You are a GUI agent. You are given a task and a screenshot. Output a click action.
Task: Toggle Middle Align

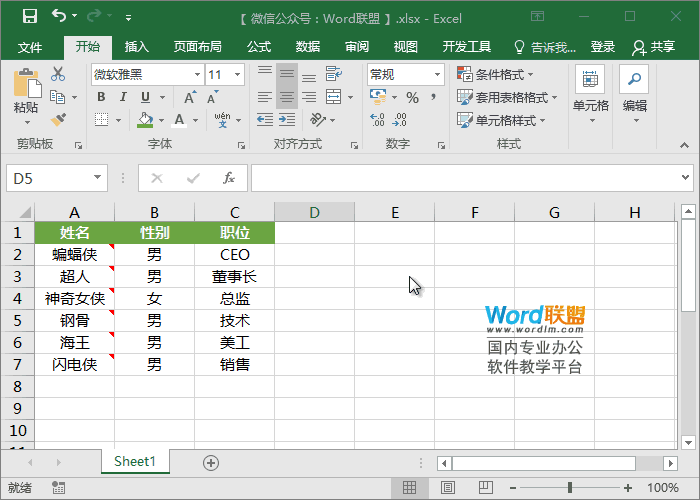(287, 74)
